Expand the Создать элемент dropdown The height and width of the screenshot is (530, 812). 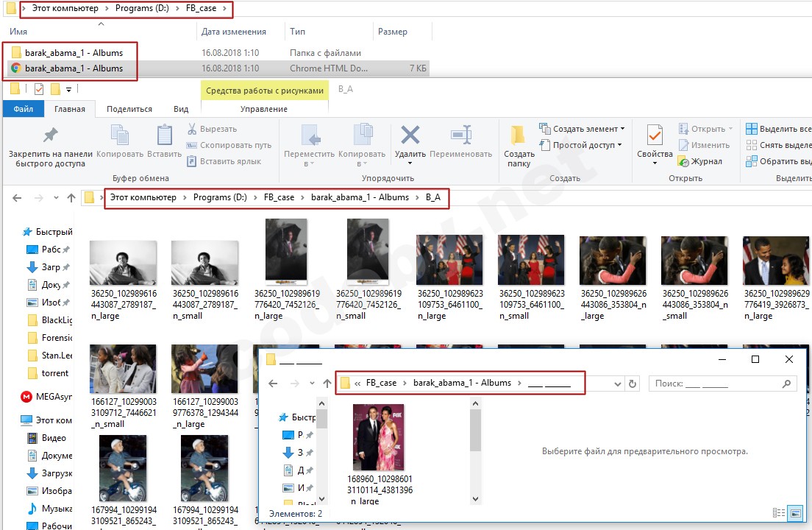coord(622,129)
